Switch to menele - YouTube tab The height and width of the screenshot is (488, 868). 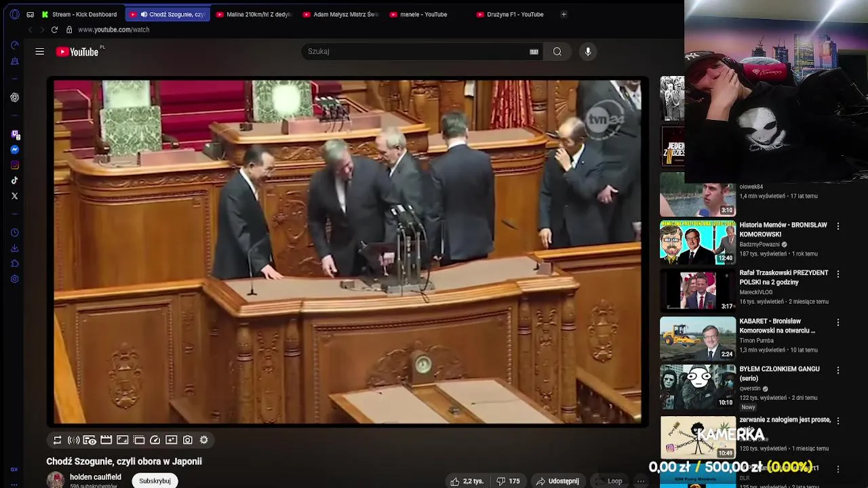(x=429, y=14)
